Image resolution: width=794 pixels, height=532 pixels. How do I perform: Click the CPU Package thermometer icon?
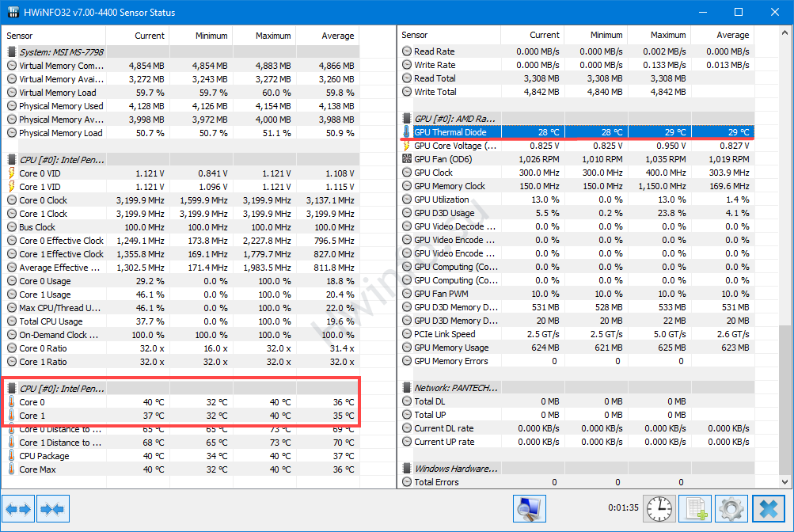12,456
